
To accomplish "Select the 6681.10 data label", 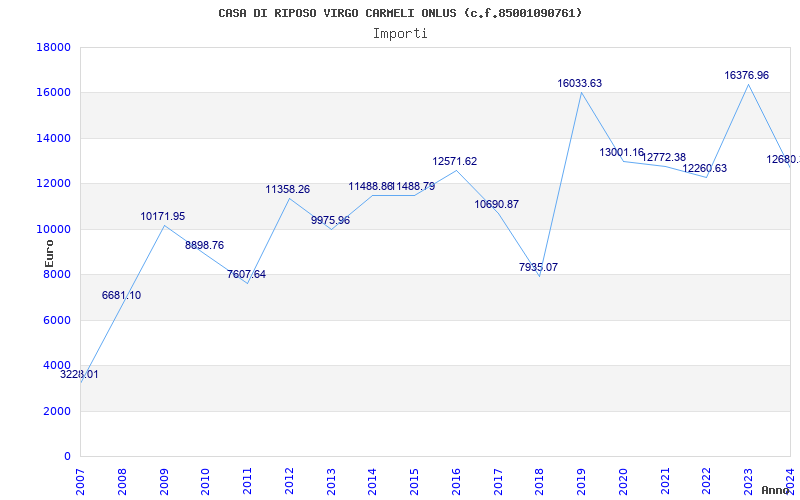I will click(x=121, y=295).
